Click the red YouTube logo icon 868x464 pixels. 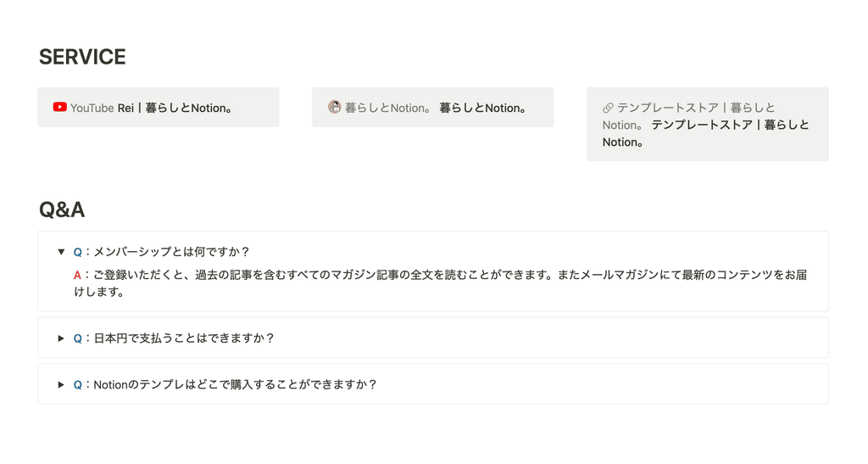coord(60,107)
